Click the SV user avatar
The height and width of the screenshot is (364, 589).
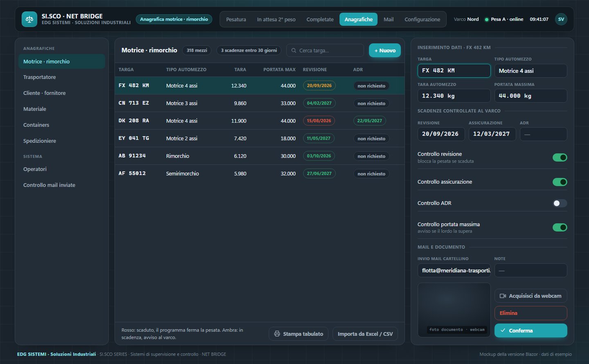(x=561, y=19)
